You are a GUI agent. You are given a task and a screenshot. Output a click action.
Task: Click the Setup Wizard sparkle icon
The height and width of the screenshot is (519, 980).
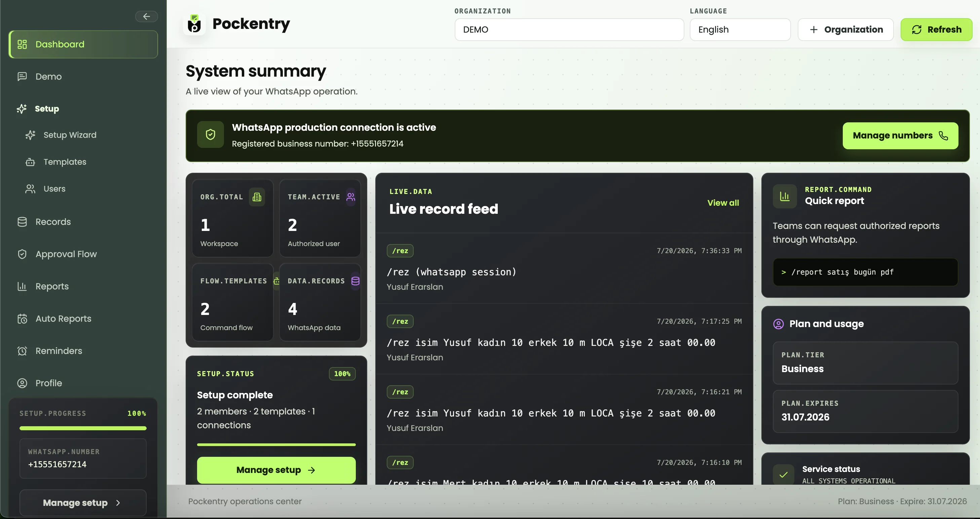[30, 135]
